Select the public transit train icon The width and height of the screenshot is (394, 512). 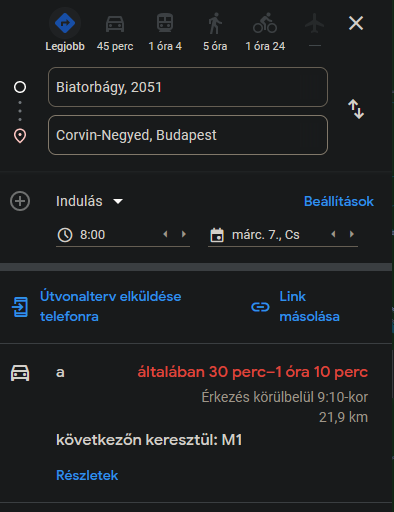click(165, 23)
